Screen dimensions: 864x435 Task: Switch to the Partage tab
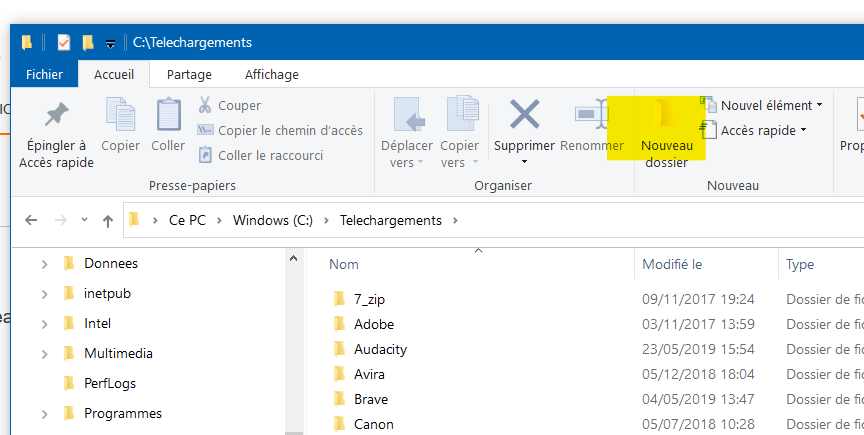coord(189,74)
